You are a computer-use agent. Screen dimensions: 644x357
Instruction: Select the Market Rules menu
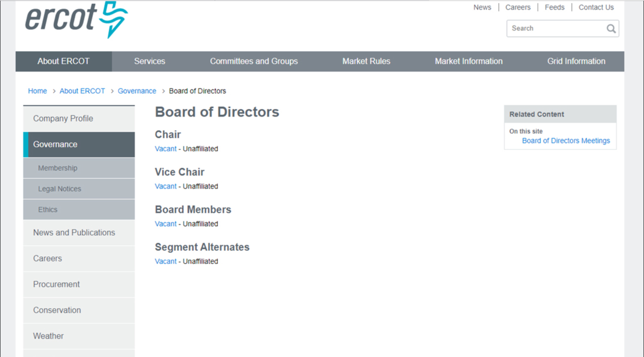[x=366, y=61]
